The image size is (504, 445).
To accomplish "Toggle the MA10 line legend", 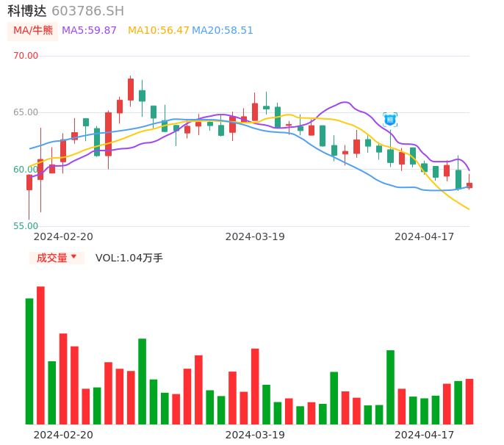I will [158, 31].
